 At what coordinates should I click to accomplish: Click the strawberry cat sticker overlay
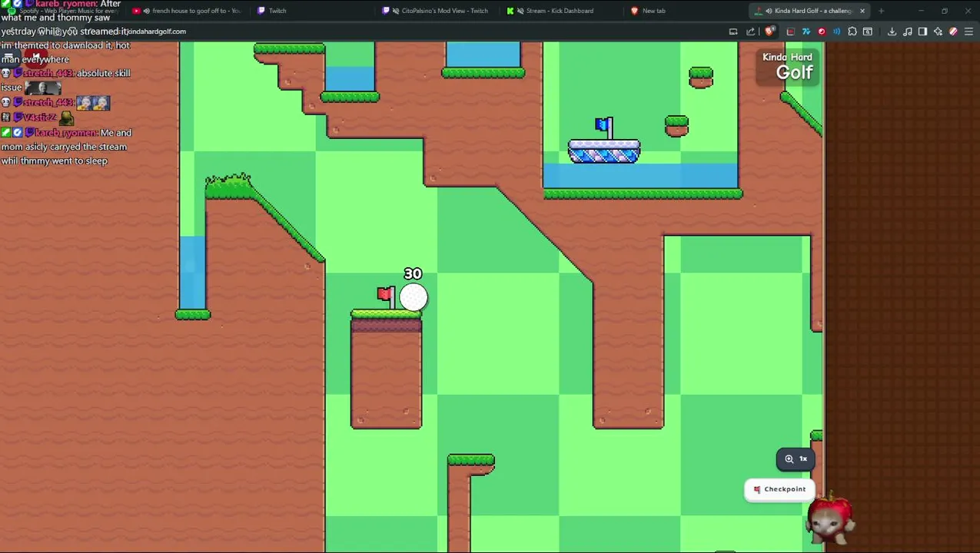click(829, 521)
